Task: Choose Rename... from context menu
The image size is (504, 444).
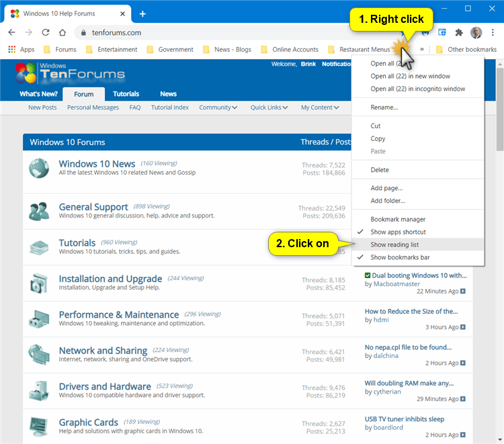Action: (418, 107)
